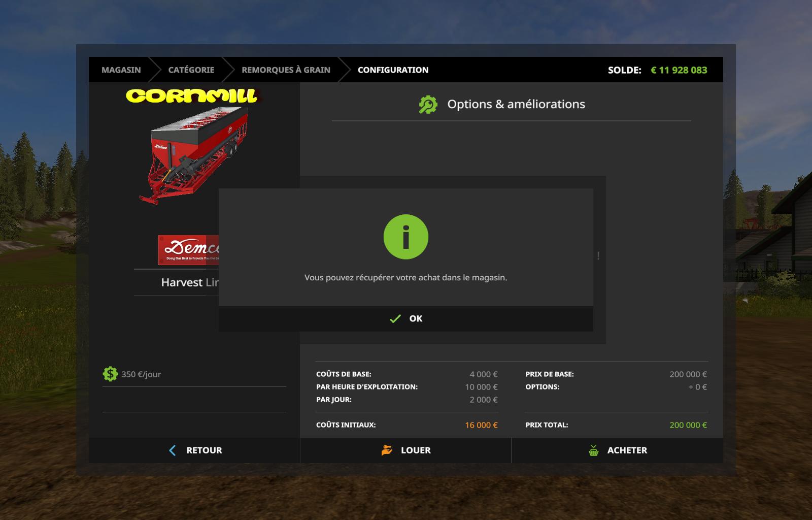
Task: Click the red grain trailer preview image
Action: (x=195, y=155)
